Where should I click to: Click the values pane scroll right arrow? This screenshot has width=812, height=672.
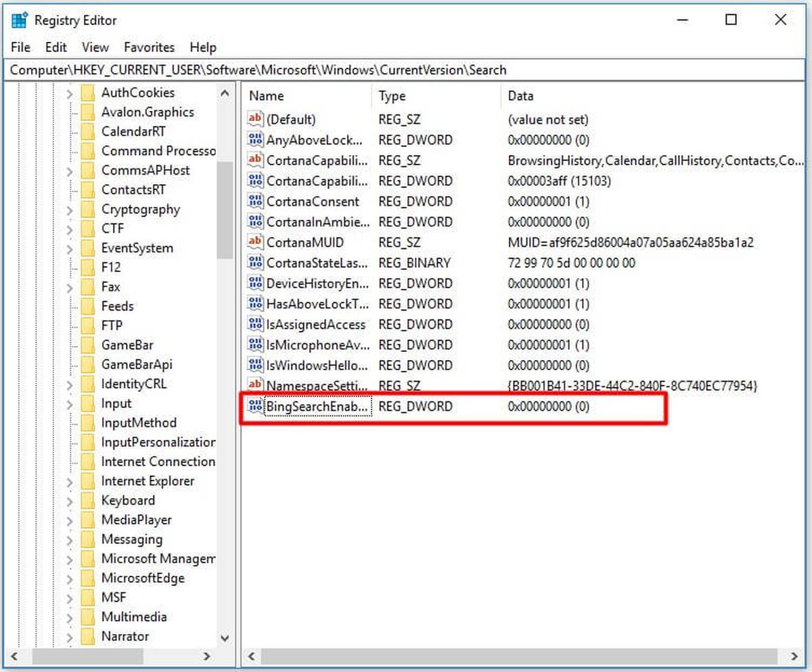pos(793,656)
